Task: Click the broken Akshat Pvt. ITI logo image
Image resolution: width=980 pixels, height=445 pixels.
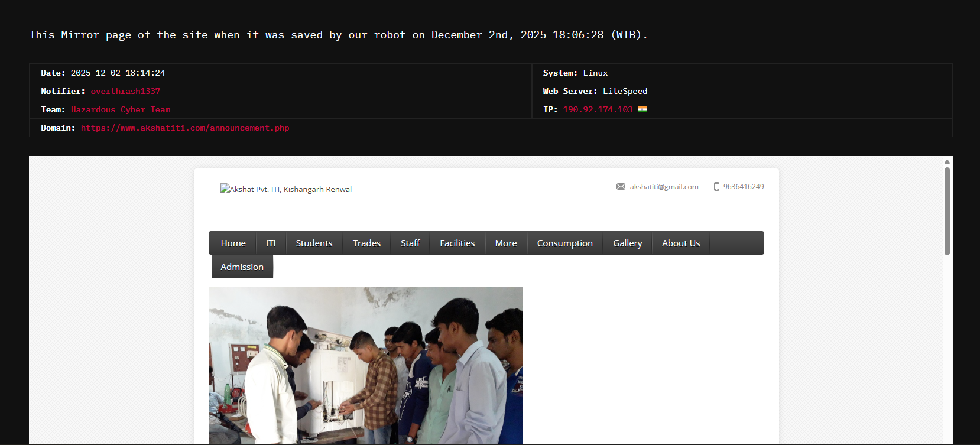Action: 285,189
